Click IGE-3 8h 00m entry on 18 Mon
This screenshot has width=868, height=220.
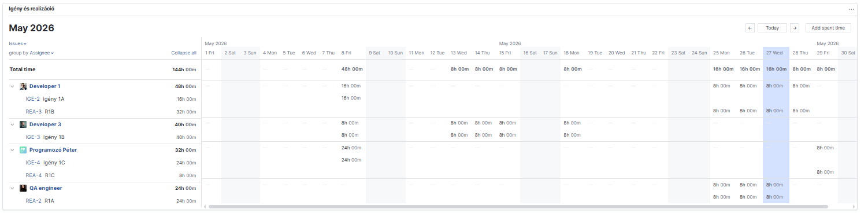(x=572, y=135)
